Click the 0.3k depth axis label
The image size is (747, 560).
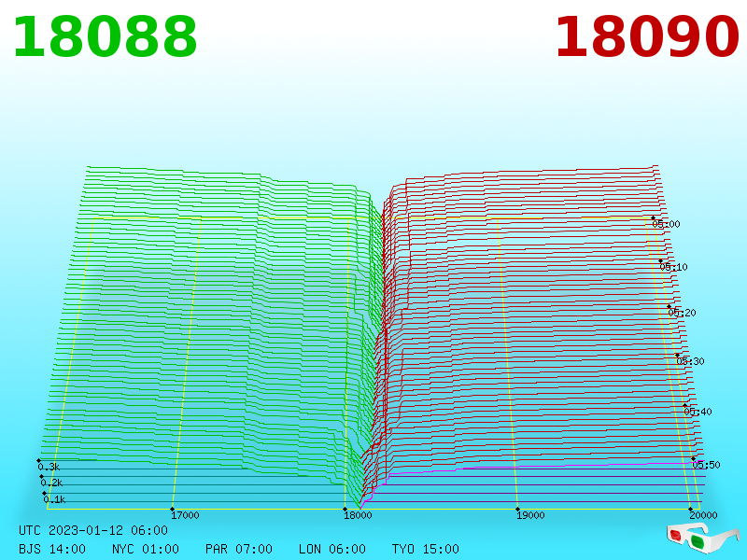[x=49, y=467]
